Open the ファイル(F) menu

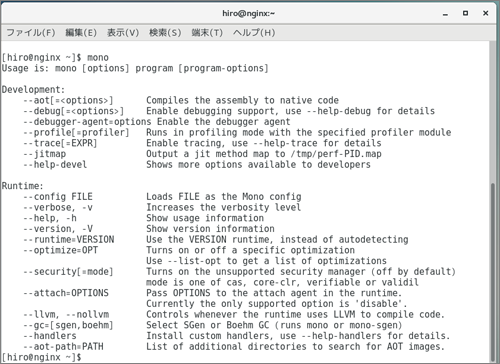point(31,33)
